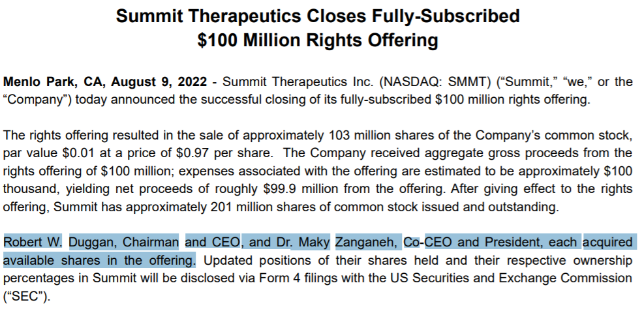This screenshot has width=644, height=311.
Task: Click the highlighted name 'Zanganeh'
Action: tap(366, 243)
